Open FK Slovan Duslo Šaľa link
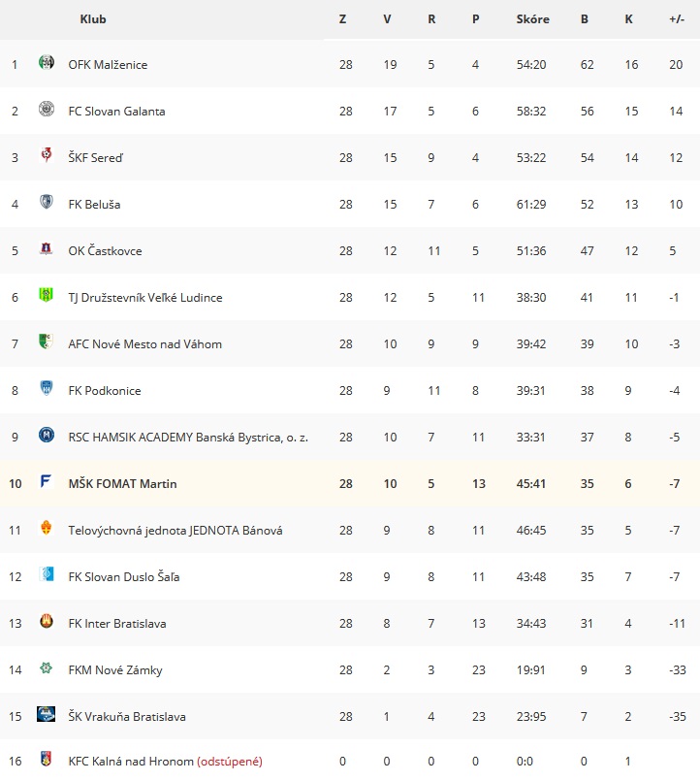 pyautogui.click(x=124, y=577)
